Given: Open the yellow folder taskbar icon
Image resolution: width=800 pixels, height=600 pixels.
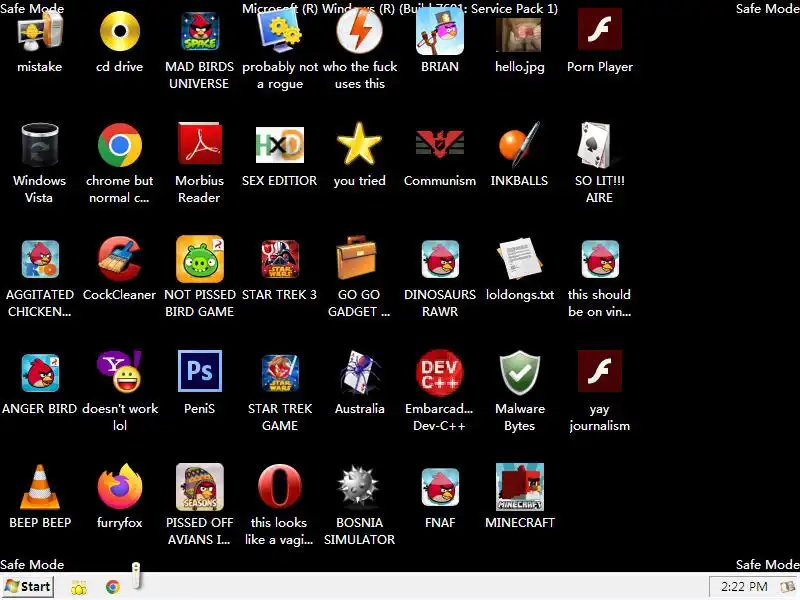Looking at the screenshot, I should pos(79,588).
